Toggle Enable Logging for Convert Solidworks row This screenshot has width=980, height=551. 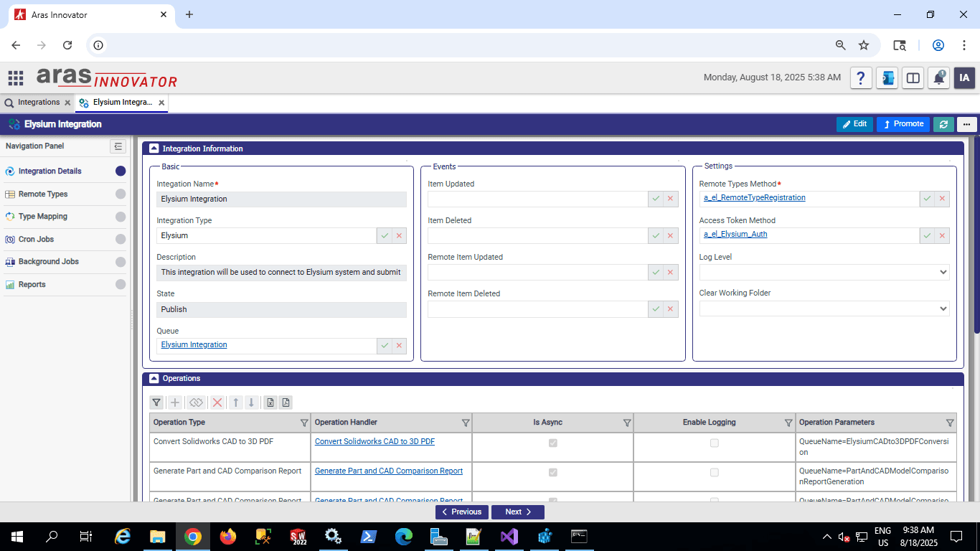tap(714, 443)
